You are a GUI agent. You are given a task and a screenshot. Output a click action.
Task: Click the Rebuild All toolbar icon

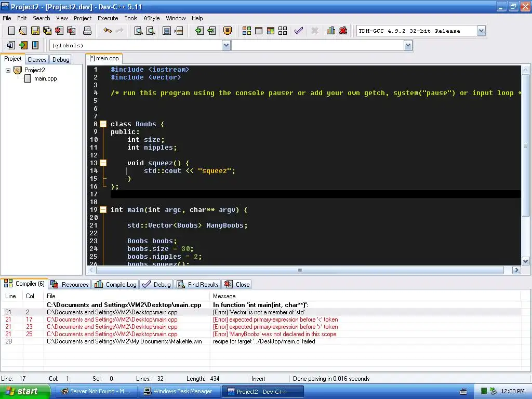pyautogui.click(x=283, y=31)
